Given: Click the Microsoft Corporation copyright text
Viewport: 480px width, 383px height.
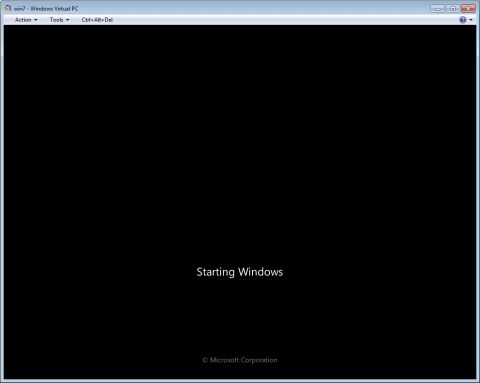Looking at the screenshot, I should coord(240,360).
